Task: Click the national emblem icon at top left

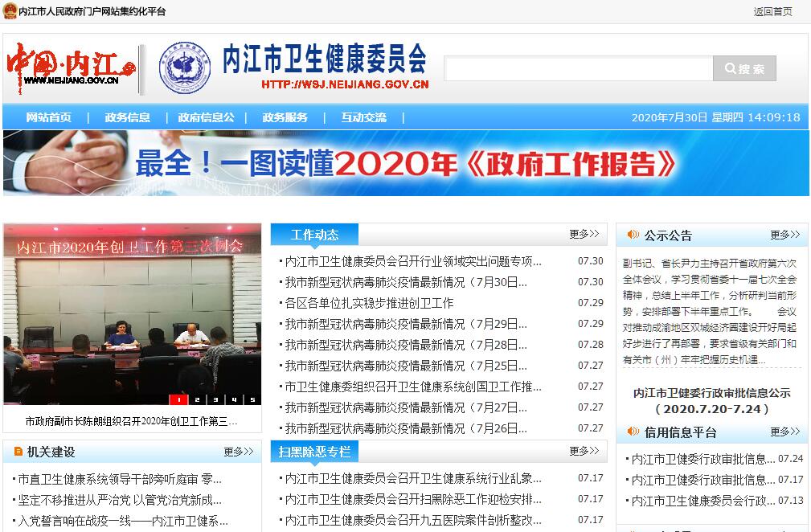Action: (x=10, y=11)
